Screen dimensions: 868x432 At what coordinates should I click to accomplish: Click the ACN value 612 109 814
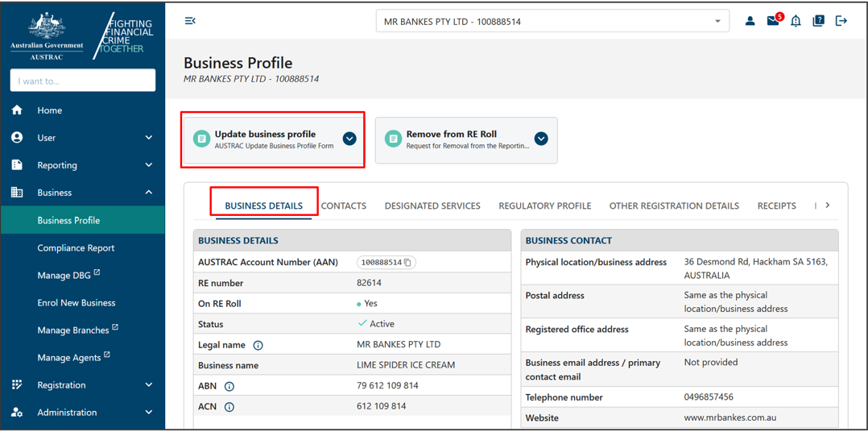(x=382, y=407)
